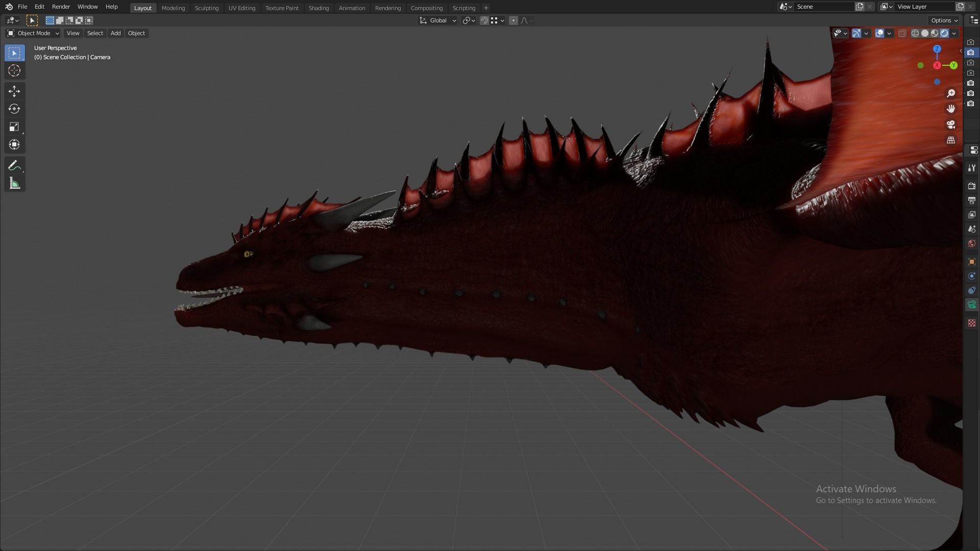Open the Texture properties checker tab

click(x=972, y=323)
